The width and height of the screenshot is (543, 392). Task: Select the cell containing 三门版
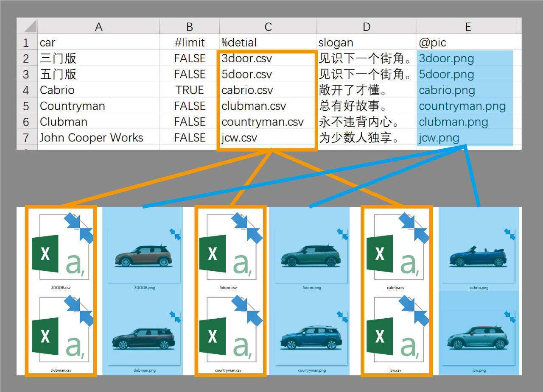point(98,58)
